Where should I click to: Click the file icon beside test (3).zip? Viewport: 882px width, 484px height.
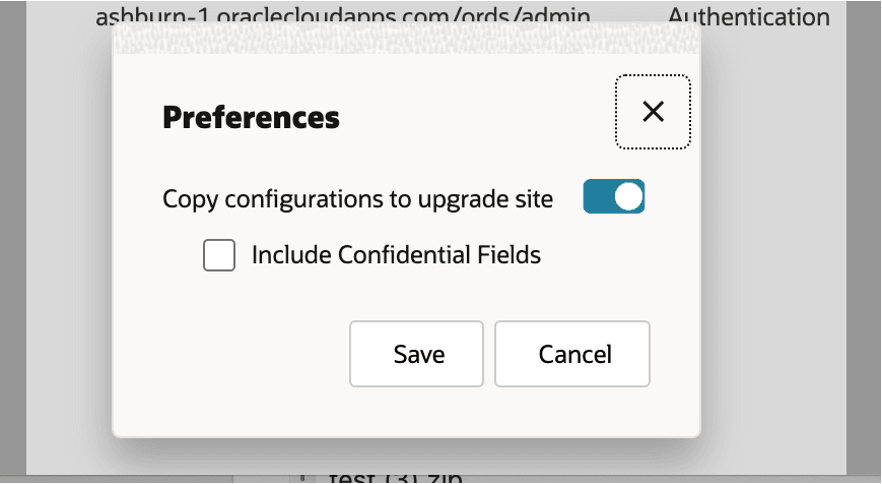303,478
